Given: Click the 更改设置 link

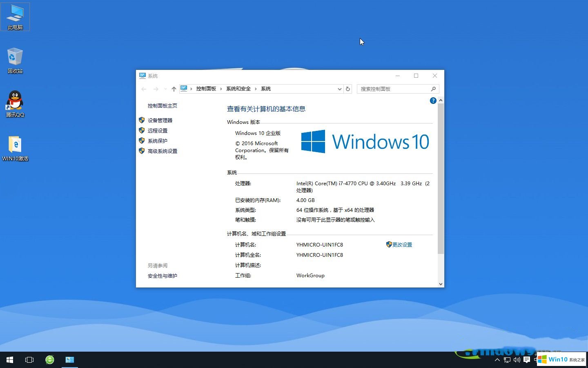Looking at the screenshot, I should 402,245.
